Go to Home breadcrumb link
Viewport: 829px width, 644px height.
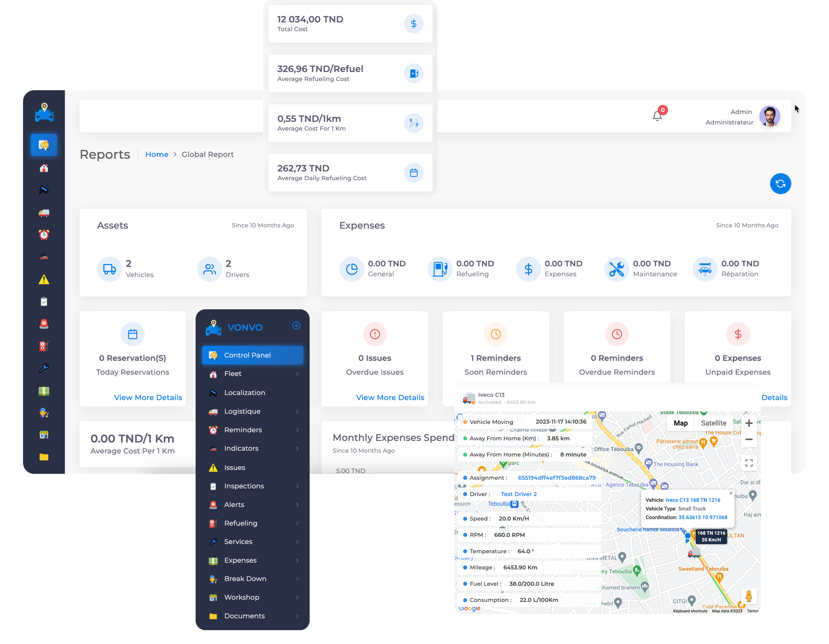157,155
